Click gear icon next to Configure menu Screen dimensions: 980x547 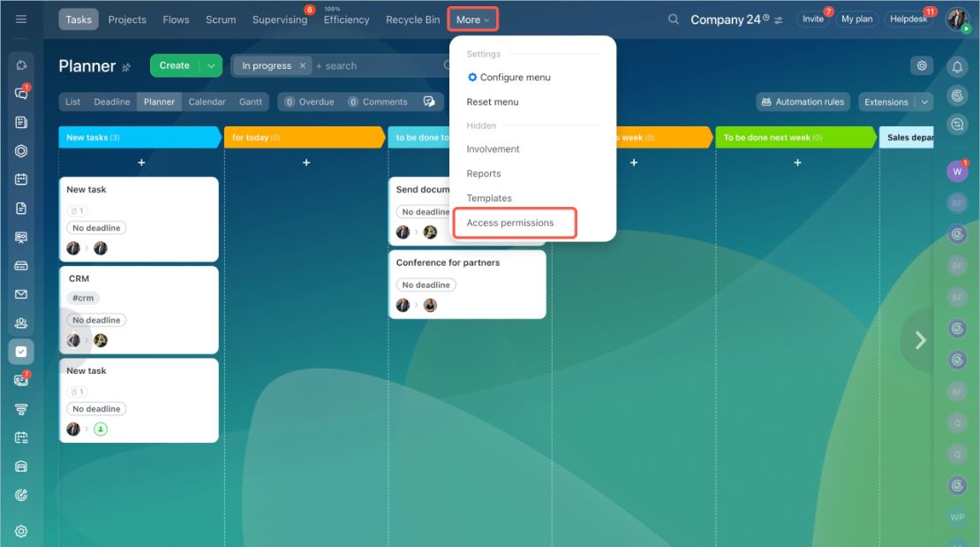(x=472, y=77)
